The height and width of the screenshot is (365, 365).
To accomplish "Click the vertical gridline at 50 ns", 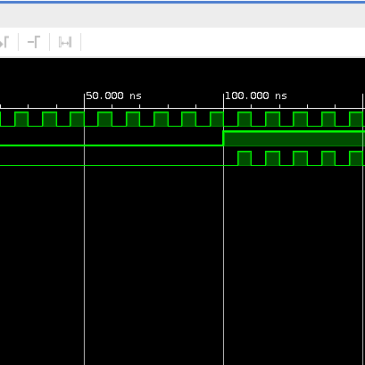I will [85, 233].
